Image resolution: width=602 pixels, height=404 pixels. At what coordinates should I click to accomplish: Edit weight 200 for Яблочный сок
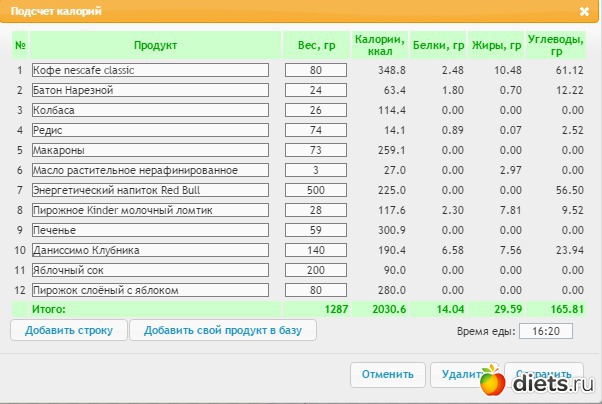point(316,270)
